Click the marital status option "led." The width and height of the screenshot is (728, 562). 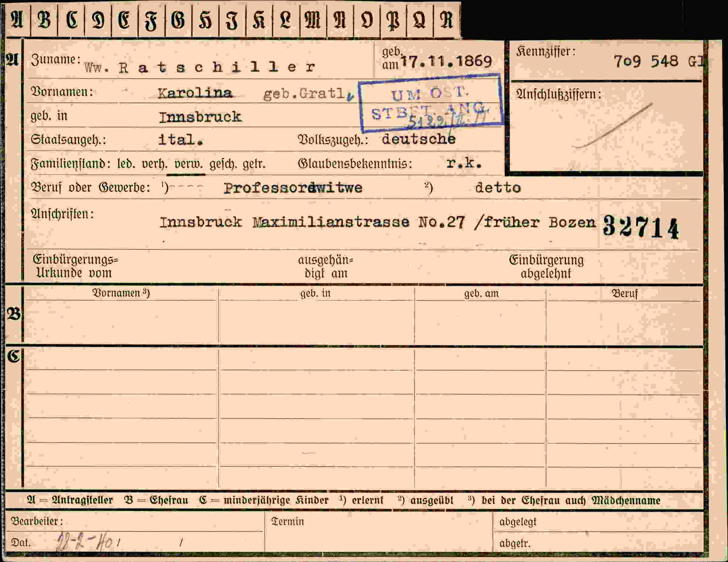(126, 164)
